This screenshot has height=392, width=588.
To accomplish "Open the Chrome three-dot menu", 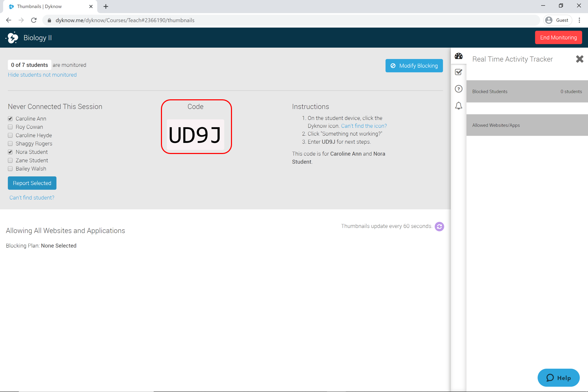I will click(x=579, y=20).
